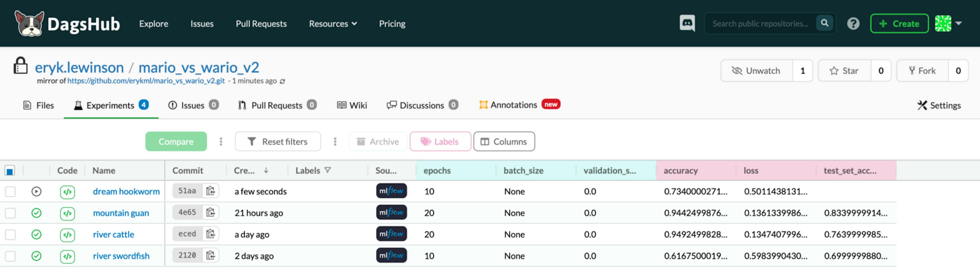Screen dimensions: 980x277
Task: Click the epochs column header
Action: 456,170
